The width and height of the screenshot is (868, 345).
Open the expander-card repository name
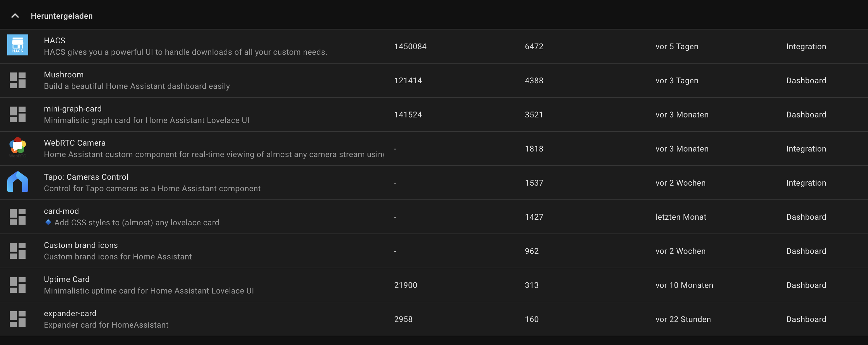(x=70, y=313)
